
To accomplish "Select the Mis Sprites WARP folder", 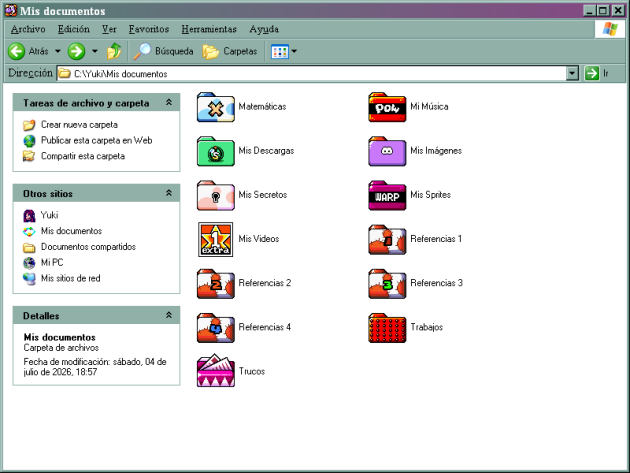I will [x=387, y=195].
